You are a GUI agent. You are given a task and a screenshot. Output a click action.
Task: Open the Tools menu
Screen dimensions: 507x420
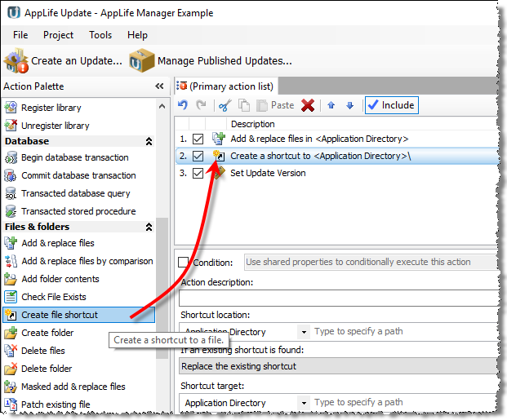[100, 35]
